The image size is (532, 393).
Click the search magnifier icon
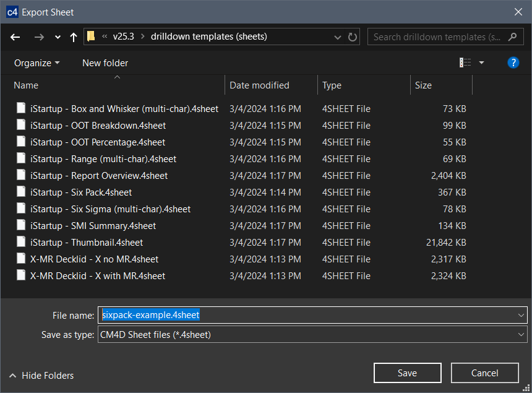click(x=512, y=37)
